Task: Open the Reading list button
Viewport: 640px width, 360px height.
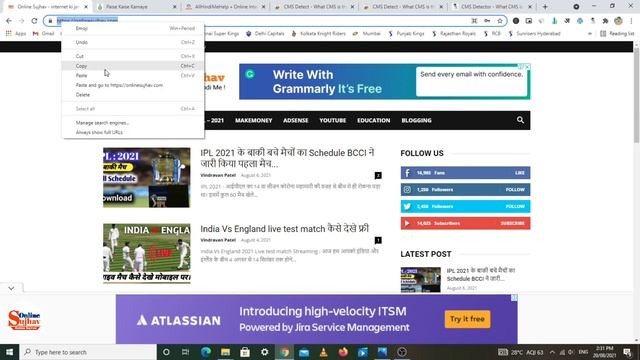Action: [617, 33]
